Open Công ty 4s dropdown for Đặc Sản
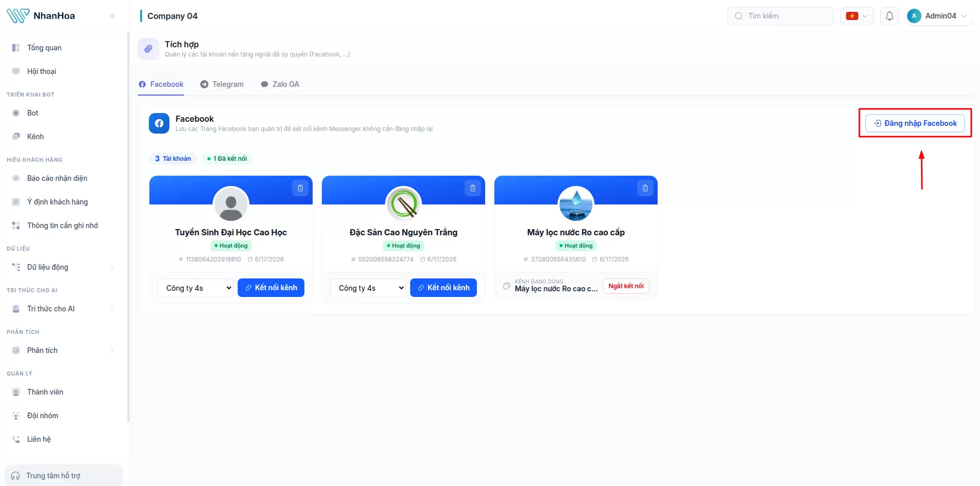This screenshot has height=486, width=980. point(368,288)
